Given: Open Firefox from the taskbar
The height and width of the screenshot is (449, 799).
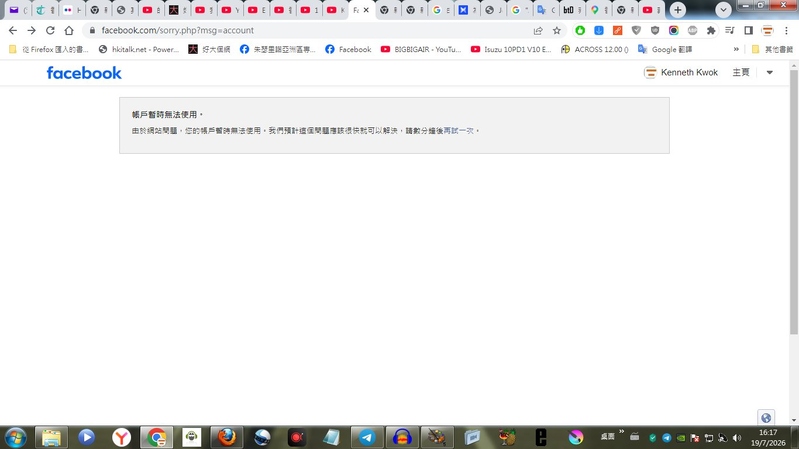Looking at the screenshot, I should click(227, 437).
